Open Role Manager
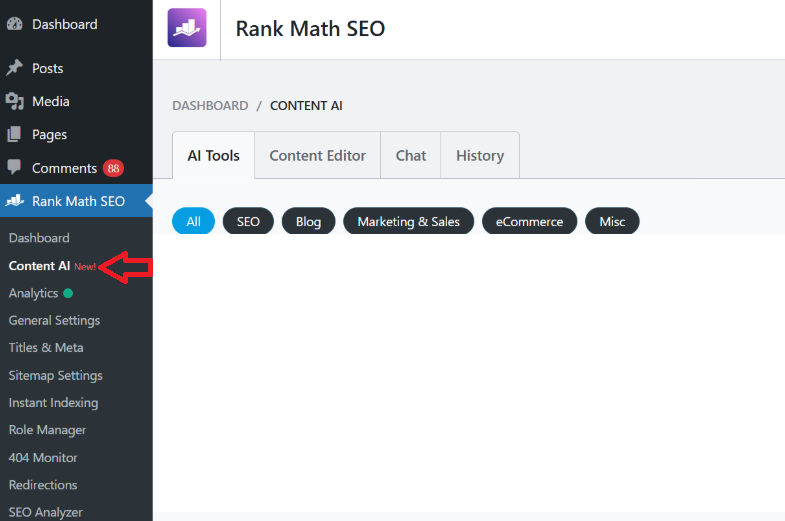The height and width of the screenshot is (521, 785). coord(47,430)
